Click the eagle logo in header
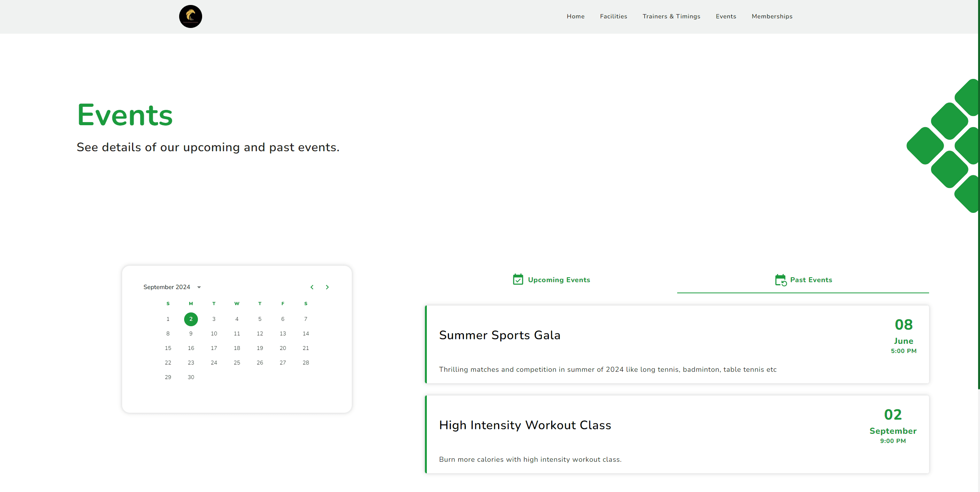Screen dimensions: 980x492 [191, 16]
